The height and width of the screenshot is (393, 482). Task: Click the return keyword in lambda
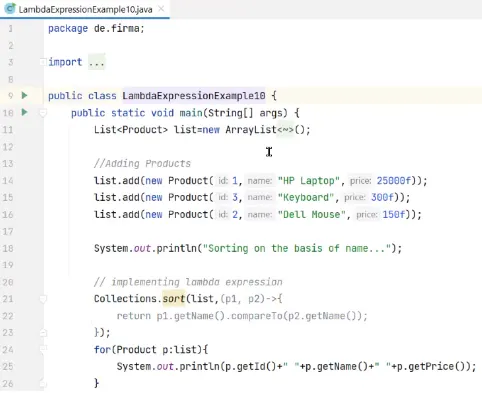tap(133, 316)
